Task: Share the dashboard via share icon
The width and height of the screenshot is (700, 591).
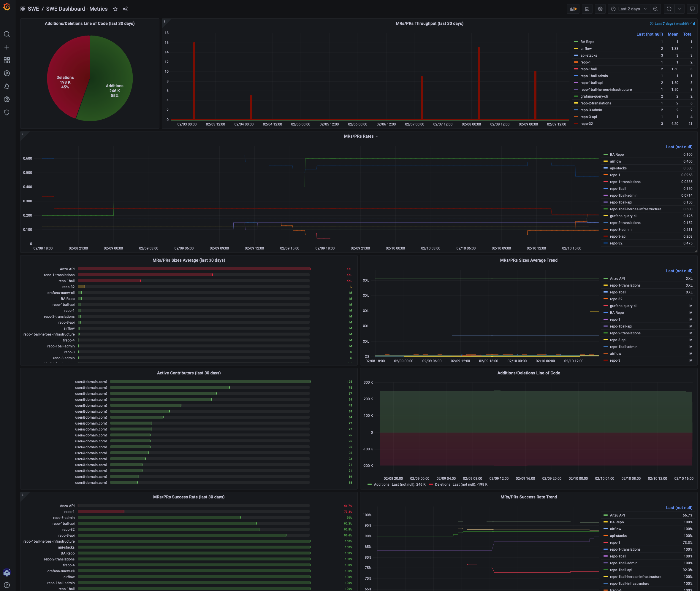Action: tap(125, 9)
